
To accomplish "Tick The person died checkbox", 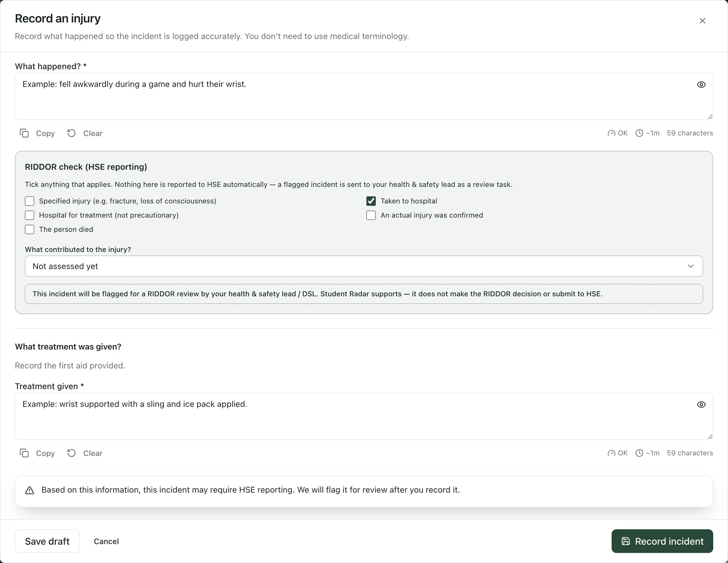I will [x=30, y=229].
